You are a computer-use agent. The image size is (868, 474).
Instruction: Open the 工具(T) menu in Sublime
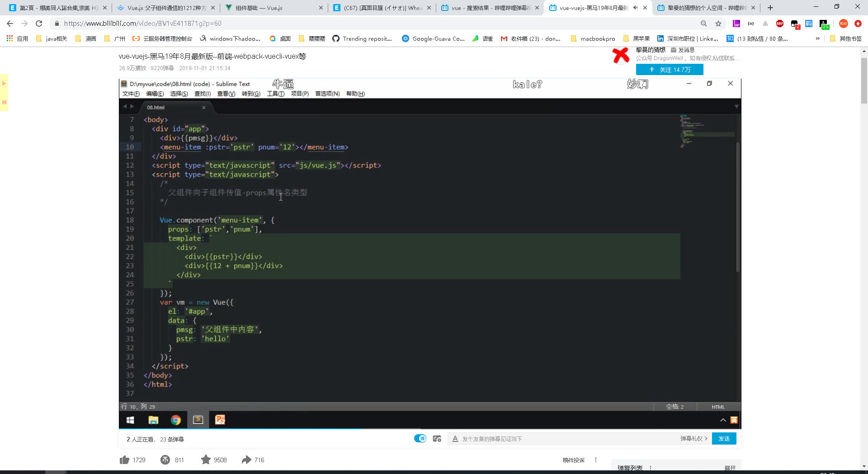coord(275,94)
